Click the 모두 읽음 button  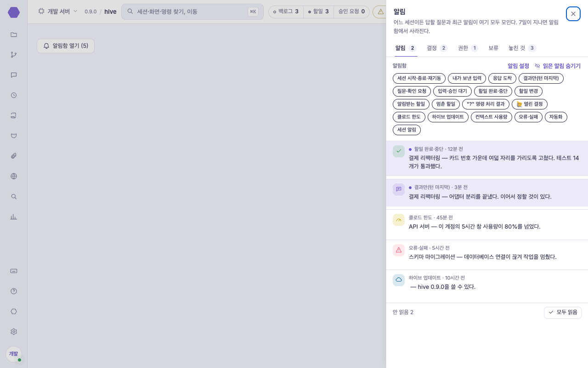(563, 312)
